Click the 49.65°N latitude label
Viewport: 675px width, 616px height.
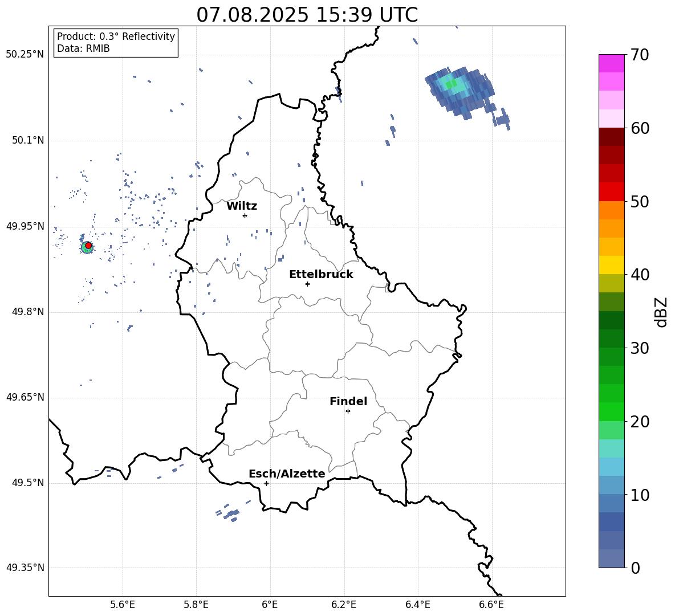tap(25, 397)
